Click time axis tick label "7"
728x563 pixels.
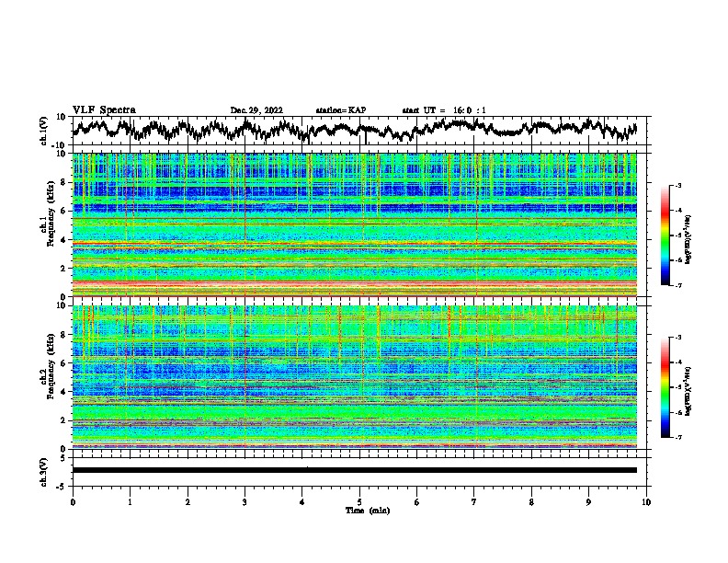(x=474, y=502)
